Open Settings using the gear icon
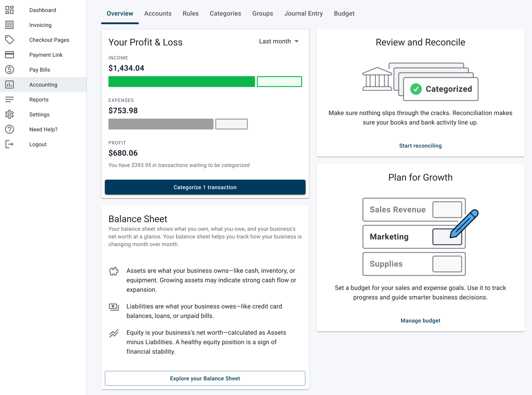Image resolution: width=532 pixels, height=395 pixels. (10, 114)
